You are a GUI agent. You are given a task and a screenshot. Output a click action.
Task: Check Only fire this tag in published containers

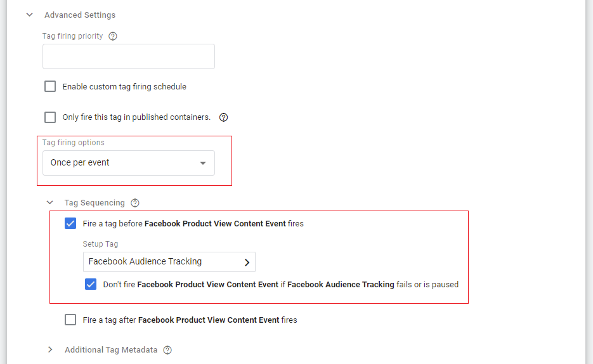(x=50, y=117)
